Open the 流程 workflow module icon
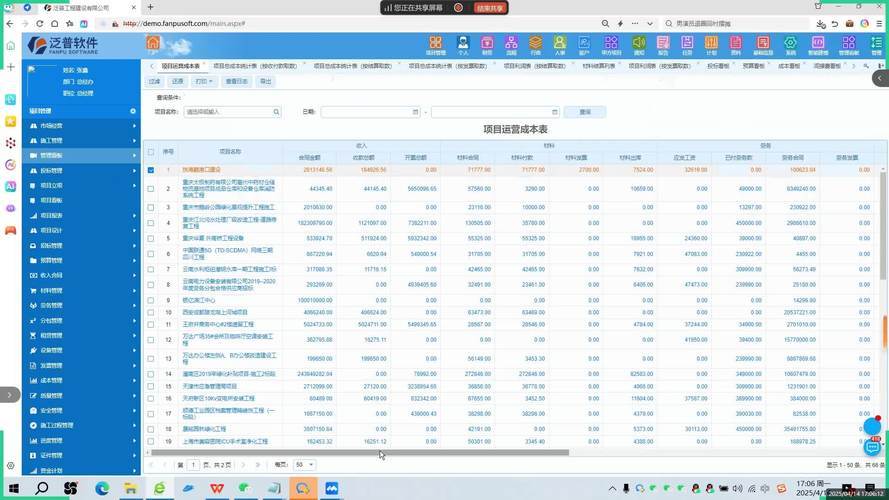This screenshot has height=500, width=889. pos(511,44)
